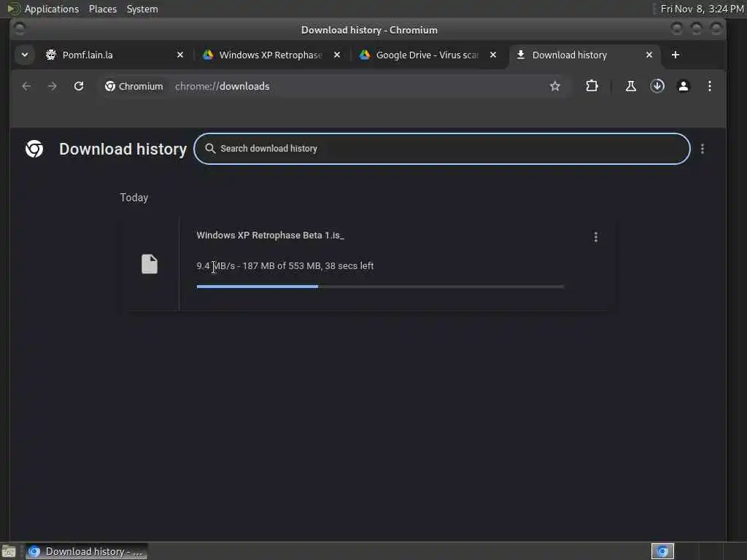The height and width of the screenshot is (560, 747).
Task: Click the Today date heading
Action: pos(134,198)
